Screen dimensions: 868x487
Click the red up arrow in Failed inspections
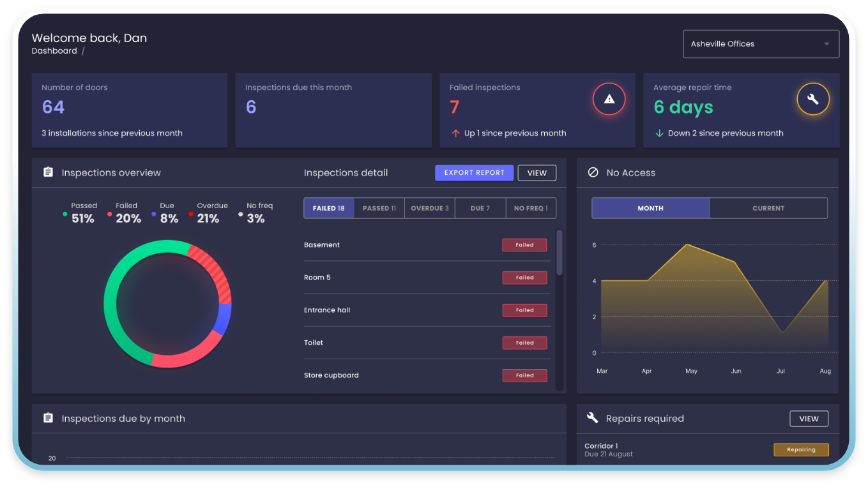pos(455,133)
